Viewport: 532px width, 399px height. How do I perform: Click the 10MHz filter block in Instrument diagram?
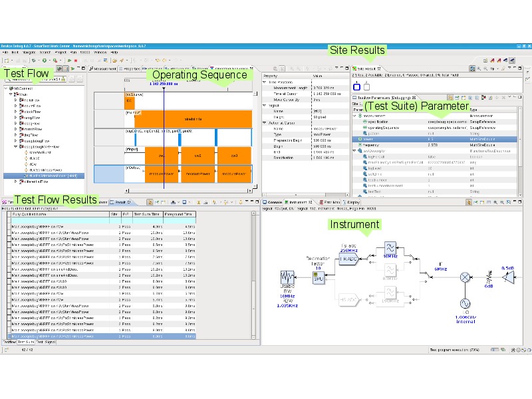click(x=390, y=247)
